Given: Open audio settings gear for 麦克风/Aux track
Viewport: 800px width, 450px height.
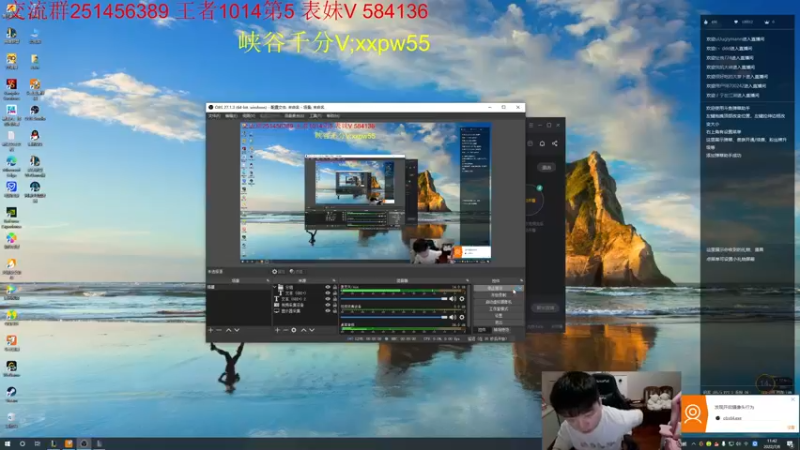Looking at the screenshot, I should pyautogui.click(x=462, y=299).
